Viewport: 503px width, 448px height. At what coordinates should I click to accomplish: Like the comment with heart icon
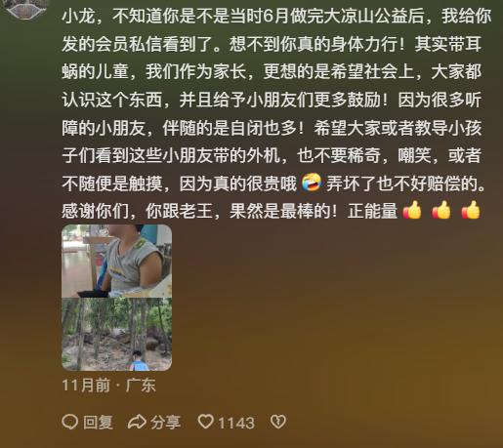[206, 422]
